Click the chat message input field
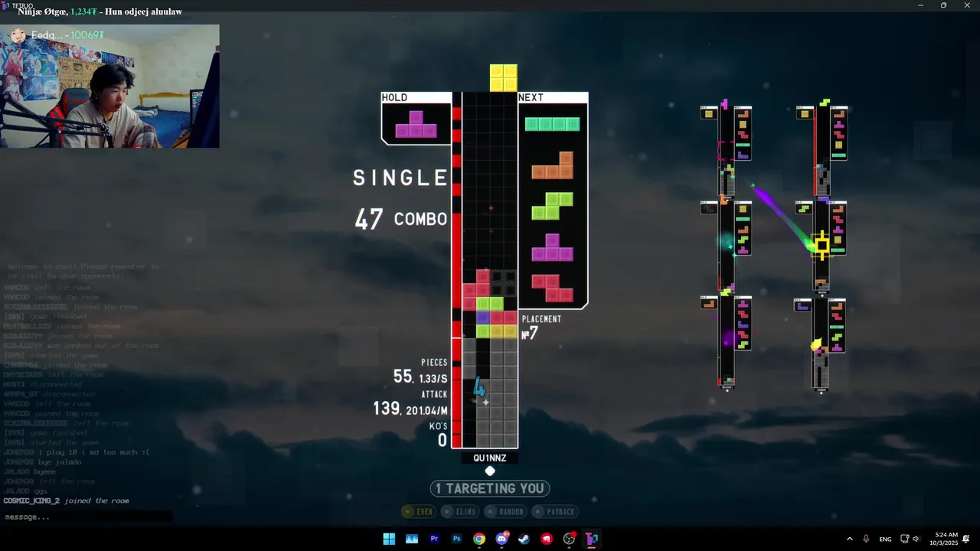This screenshot has height=551, width=980. (87, 517)
